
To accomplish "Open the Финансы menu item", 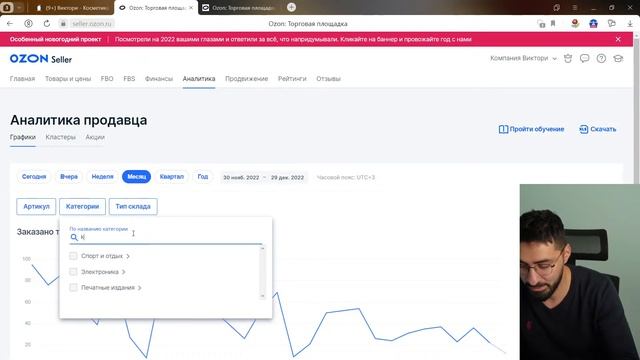I will (x=159, y=79).
